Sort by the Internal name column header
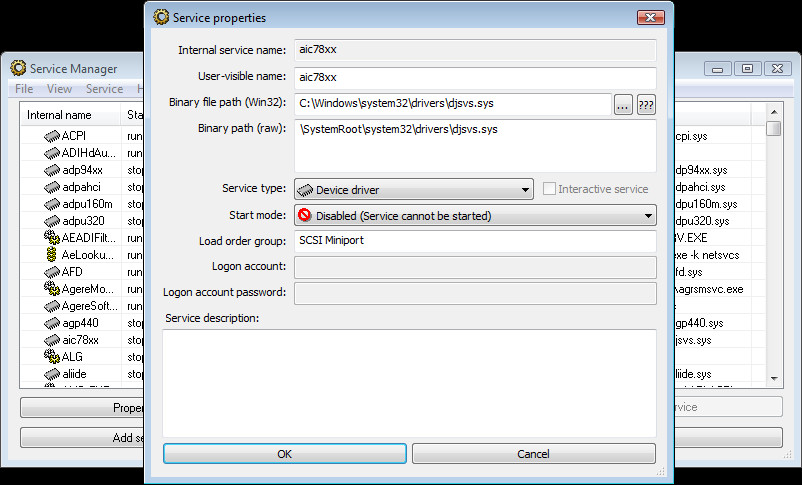This screenshot has width=802, height=485. [71, 115]
